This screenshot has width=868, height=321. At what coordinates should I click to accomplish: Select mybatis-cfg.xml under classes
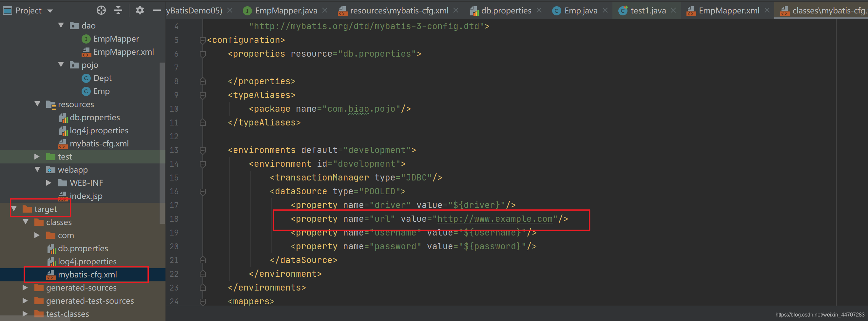coord(82,274)
